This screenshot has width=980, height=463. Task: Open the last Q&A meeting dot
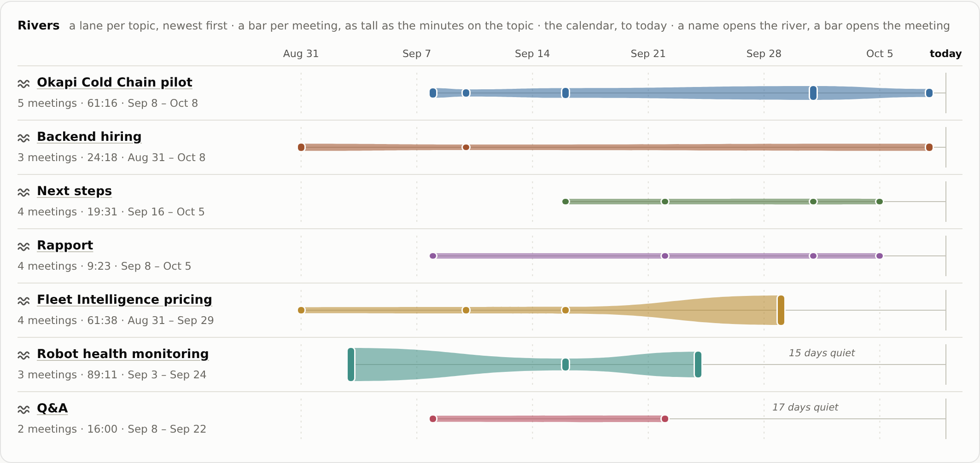[665, 419]
